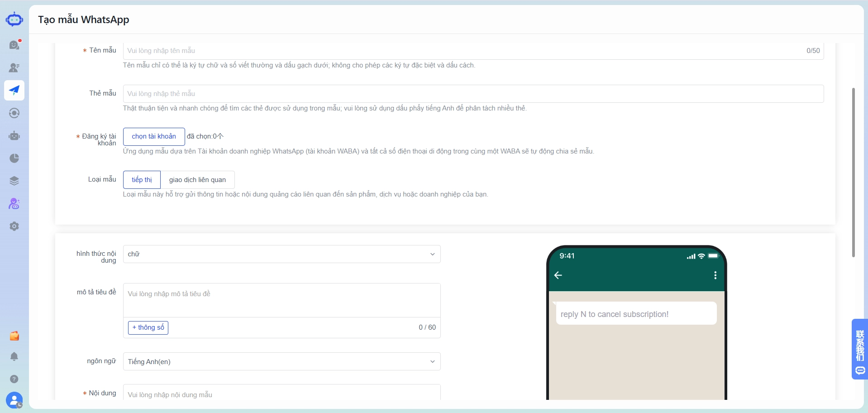Click the three-dot menu in phone preview
Image resolution: width=868 pixels, height=413 pixels.
tap(715, 275)
